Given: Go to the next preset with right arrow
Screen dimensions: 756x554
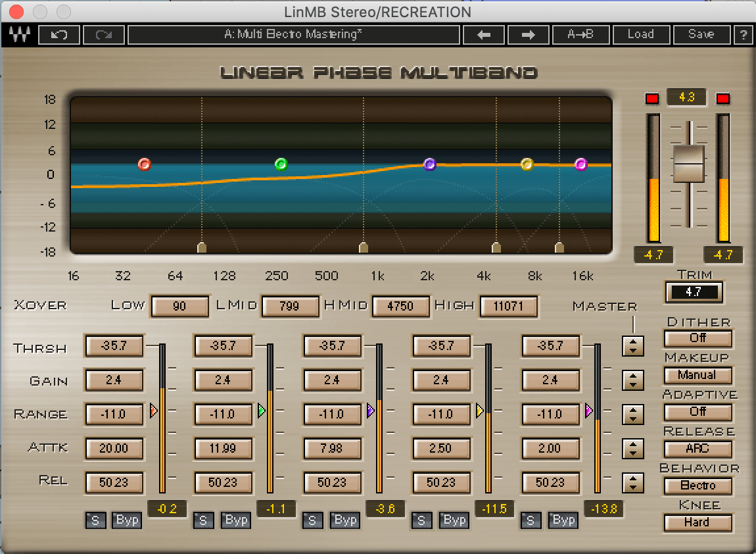Looking at the screenshot, I should 529,35.
